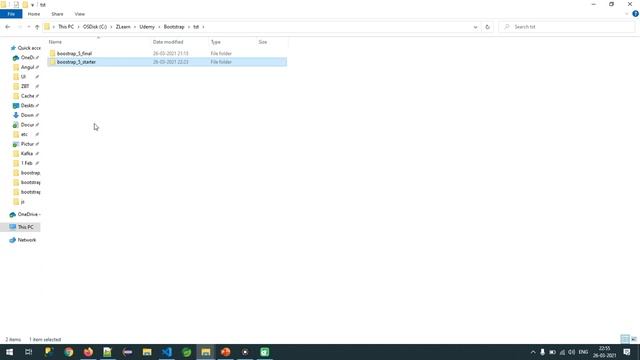Open the Windows Start menu
The width and height of the screenshot is (640, 360).
(9, 352)
